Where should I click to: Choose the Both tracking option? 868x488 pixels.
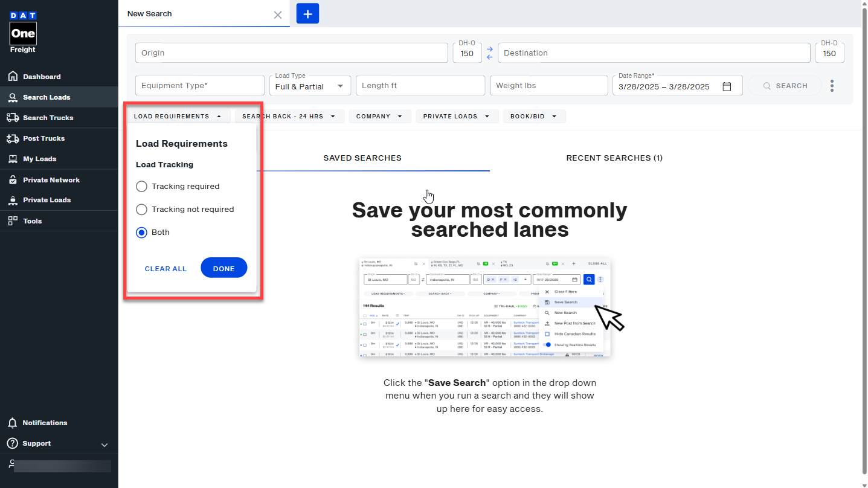(x=141, y=232)
